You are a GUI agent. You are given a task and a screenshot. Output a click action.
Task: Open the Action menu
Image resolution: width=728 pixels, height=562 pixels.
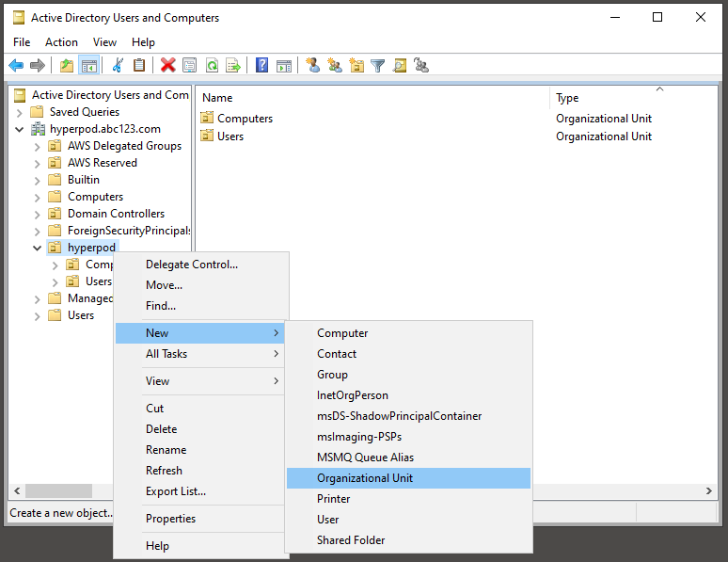pyautogui.click(x=61, y=42)
